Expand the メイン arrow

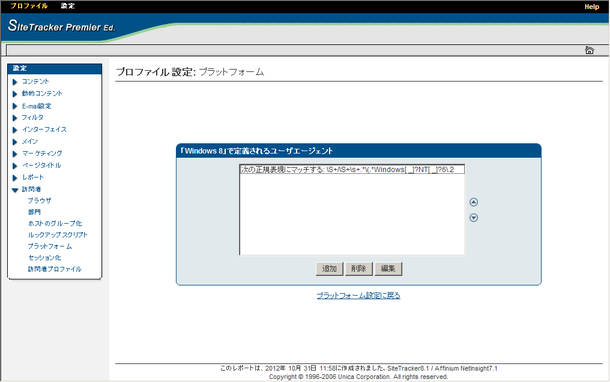point(15,142)
